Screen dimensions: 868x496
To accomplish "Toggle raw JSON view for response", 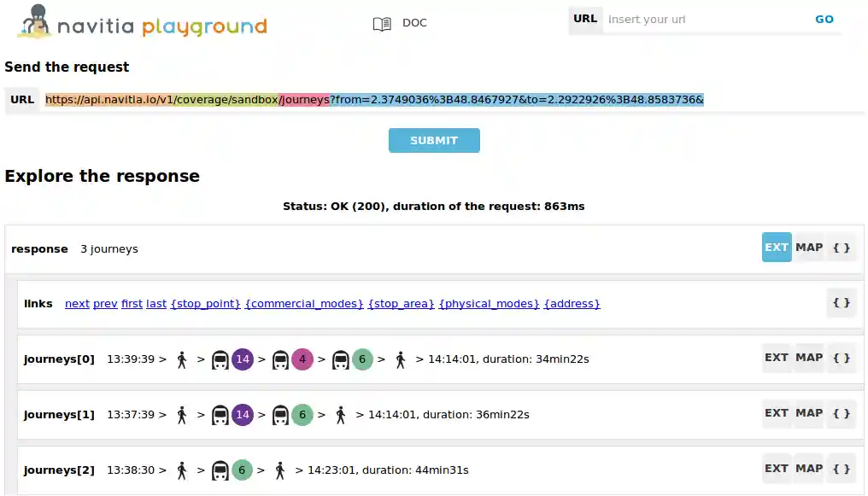I will point(842,248).
